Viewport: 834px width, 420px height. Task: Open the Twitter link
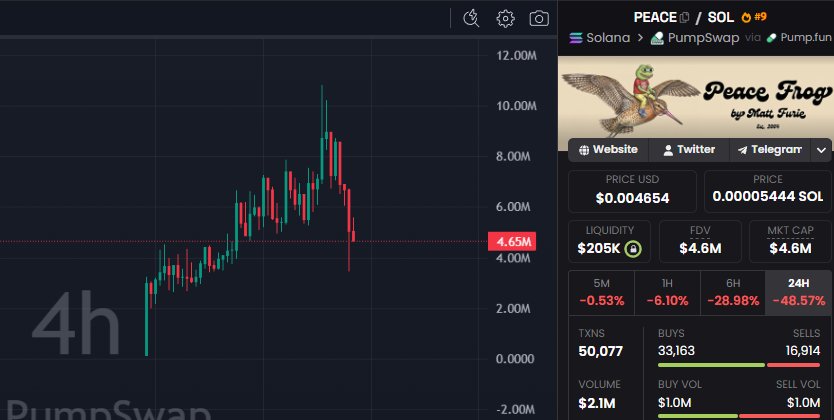[688, 150]
